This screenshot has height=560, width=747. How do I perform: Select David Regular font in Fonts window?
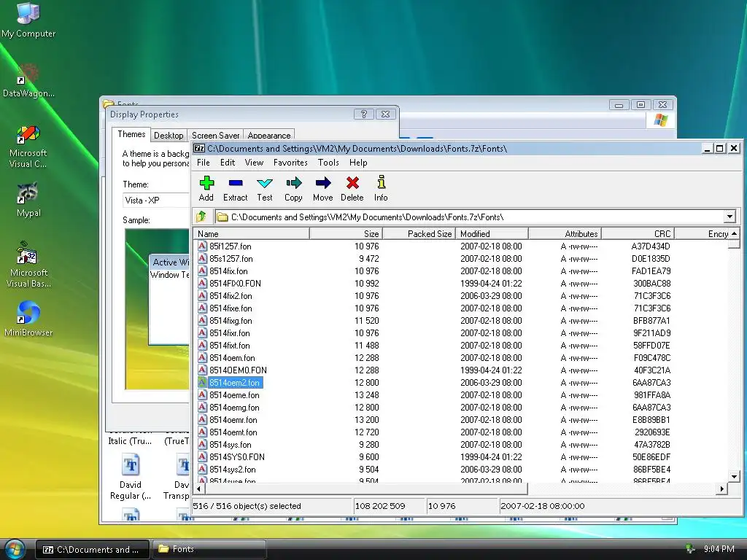[130, 478]
